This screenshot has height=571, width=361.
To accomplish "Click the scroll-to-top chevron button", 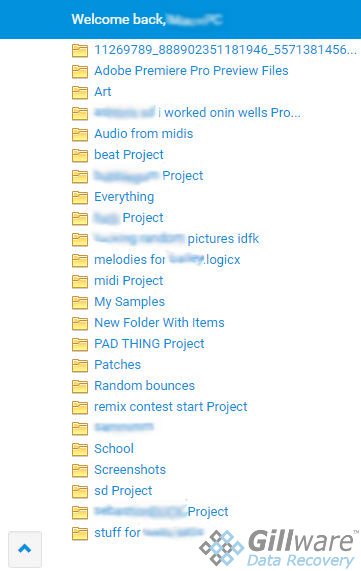I will [25, 549].
